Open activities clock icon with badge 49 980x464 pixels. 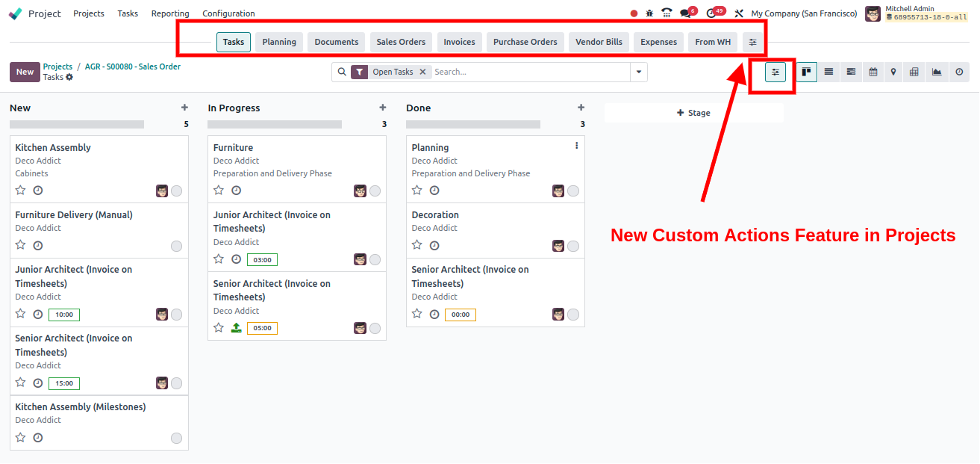pos(711,13)
